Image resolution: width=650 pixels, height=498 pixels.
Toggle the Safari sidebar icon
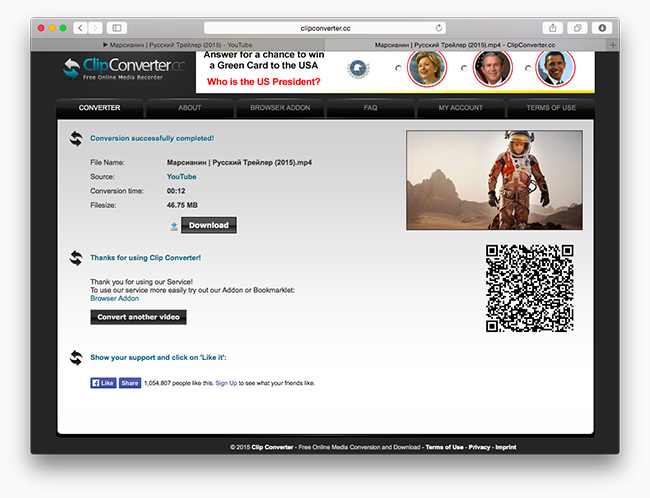(117, 28)
